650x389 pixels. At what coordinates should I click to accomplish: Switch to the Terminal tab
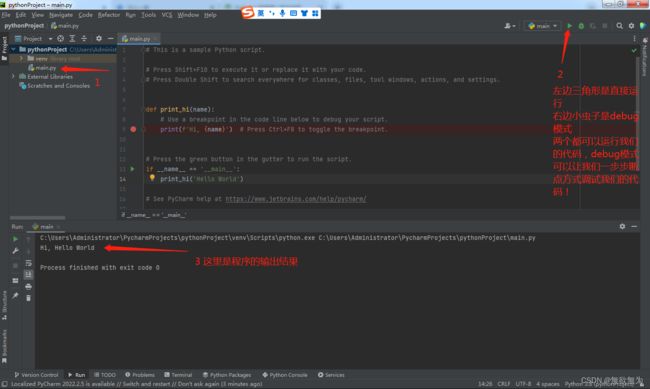178,375
